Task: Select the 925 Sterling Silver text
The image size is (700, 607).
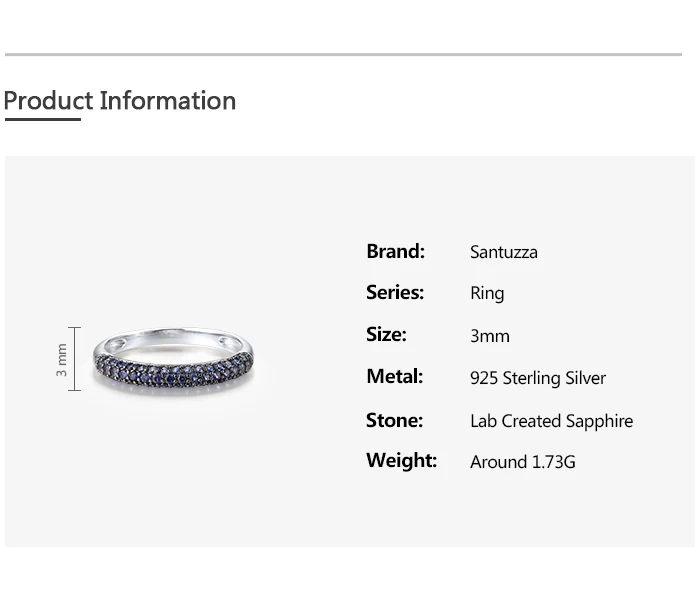Action: [538, 378]
